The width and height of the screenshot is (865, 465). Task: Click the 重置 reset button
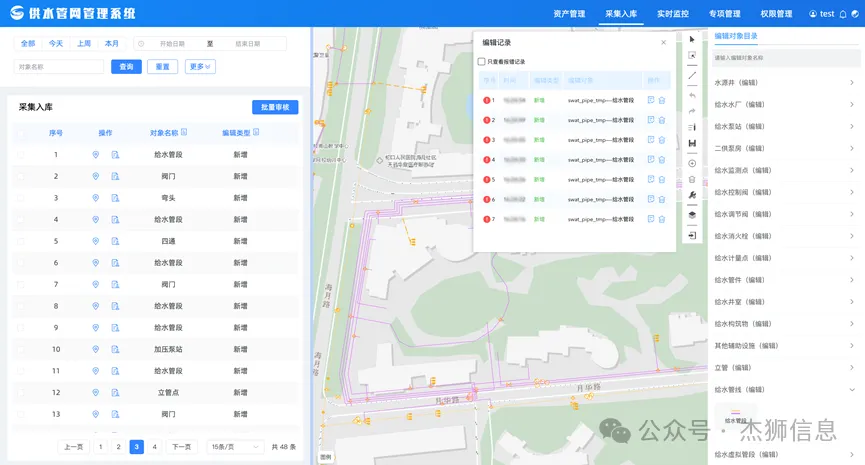click(x=162, y=67)
